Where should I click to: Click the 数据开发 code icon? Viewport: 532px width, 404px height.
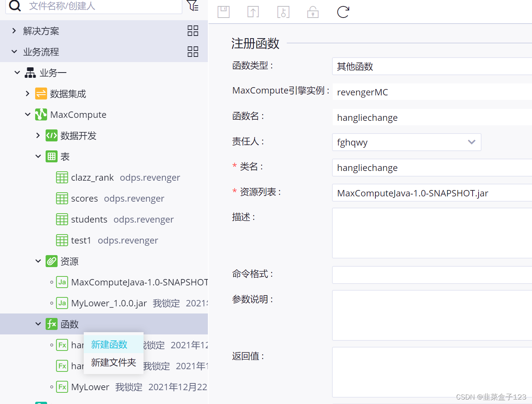click(x=52, y=135)
